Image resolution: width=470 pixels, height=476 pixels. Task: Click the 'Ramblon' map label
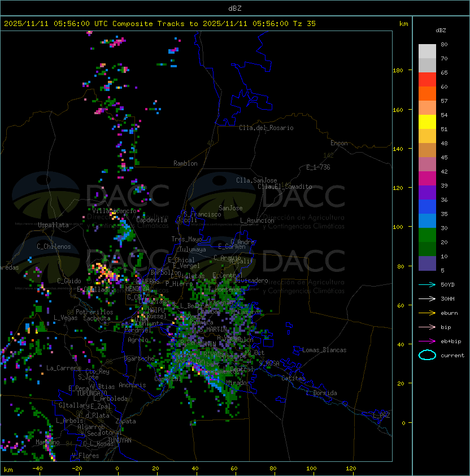coord(185,163)
